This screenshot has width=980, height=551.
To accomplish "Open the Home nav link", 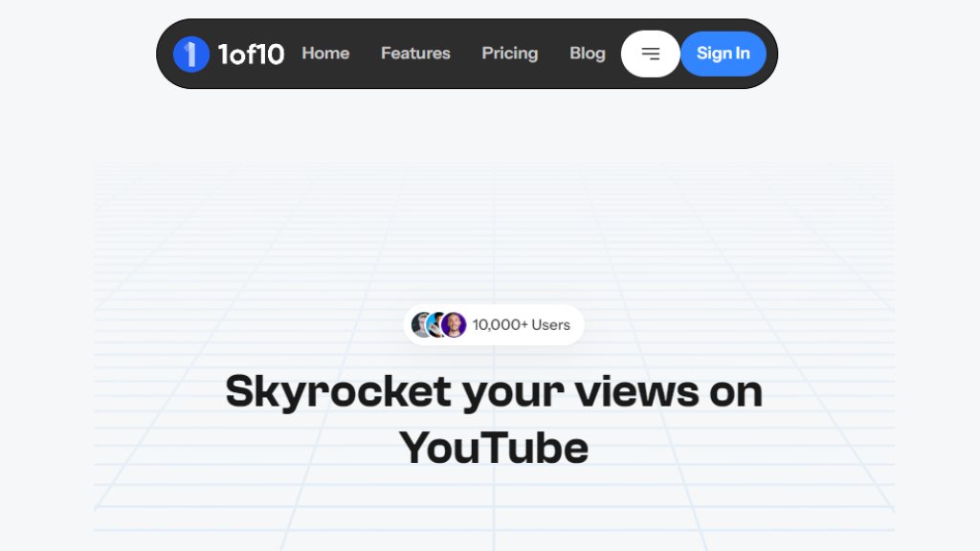I will [325, 54].
